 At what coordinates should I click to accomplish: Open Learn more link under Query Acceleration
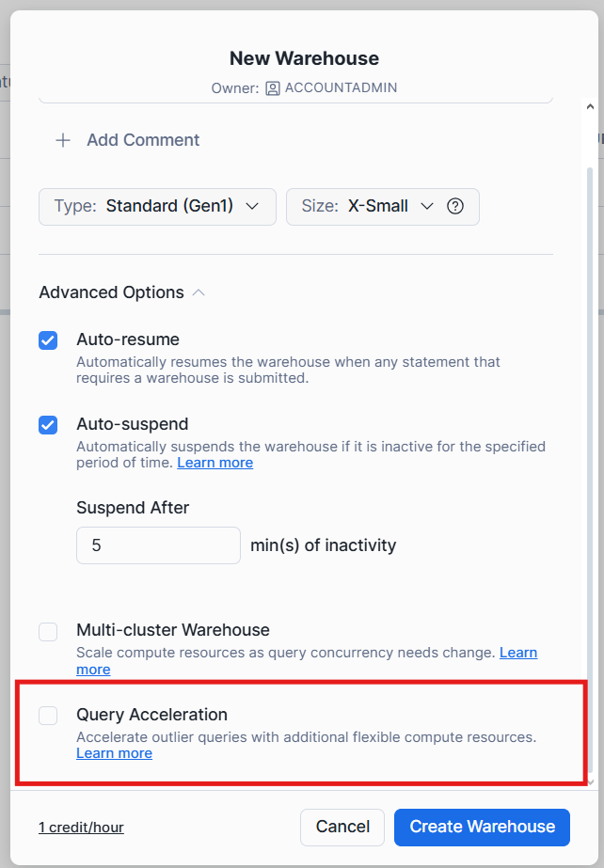114,753
